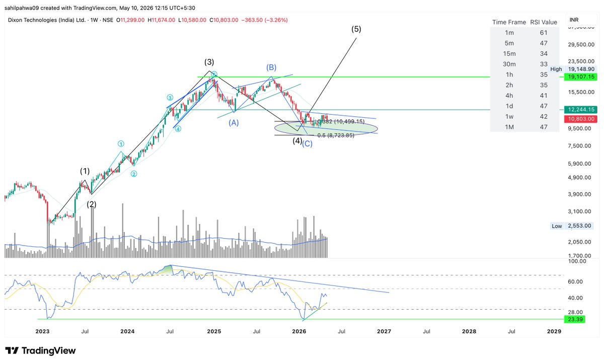Select the 1m row in RSI table

tap(525, 33)
